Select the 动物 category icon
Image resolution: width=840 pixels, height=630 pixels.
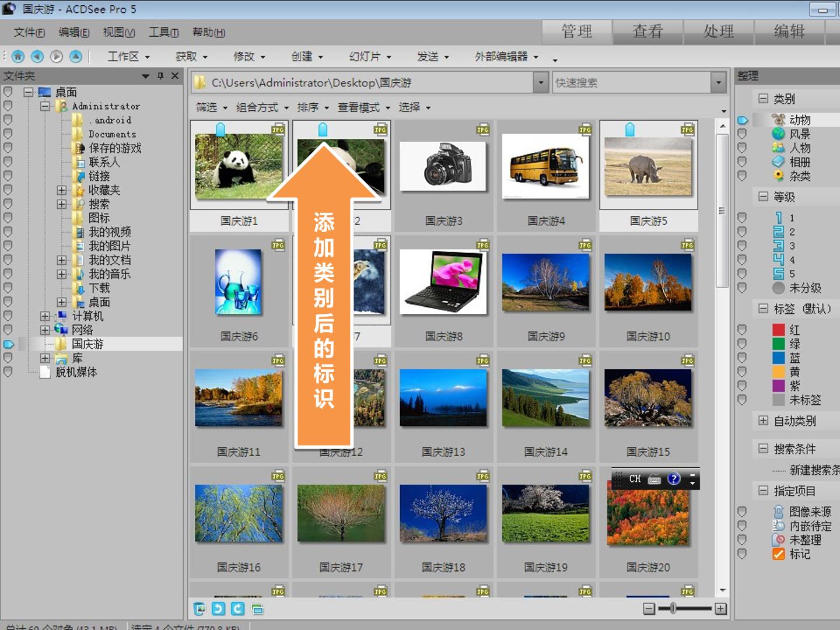click(778, 120)
